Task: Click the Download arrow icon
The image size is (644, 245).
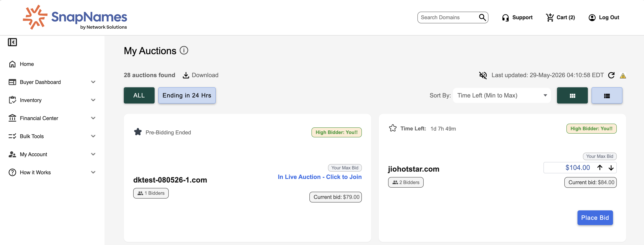Action: (x=186, y=75)
